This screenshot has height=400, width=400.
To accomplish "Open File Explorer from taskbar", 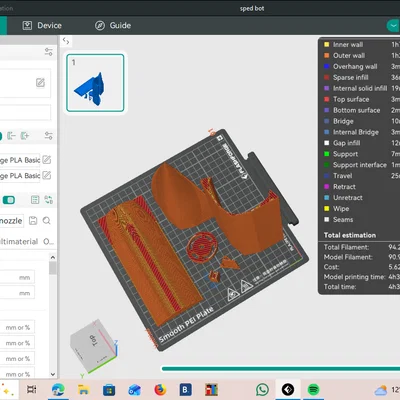I will click(x=84, y=389).
